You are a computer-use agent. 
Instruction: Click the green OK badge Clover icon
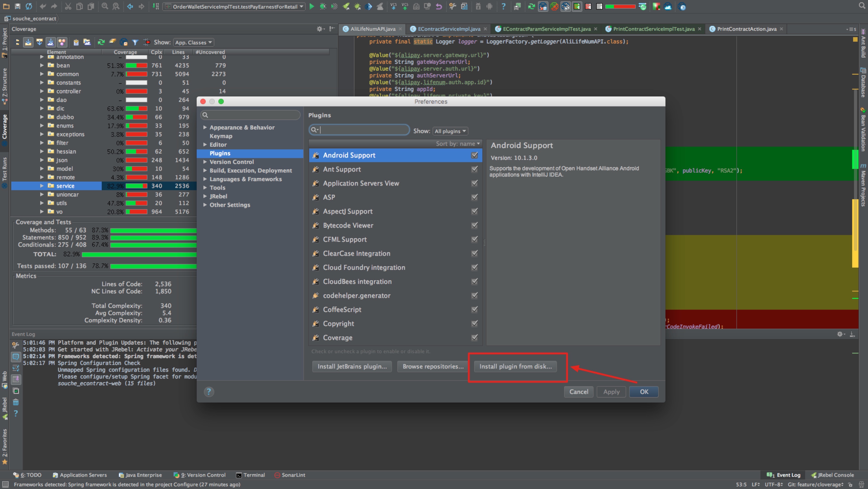(x=643, y=6)
